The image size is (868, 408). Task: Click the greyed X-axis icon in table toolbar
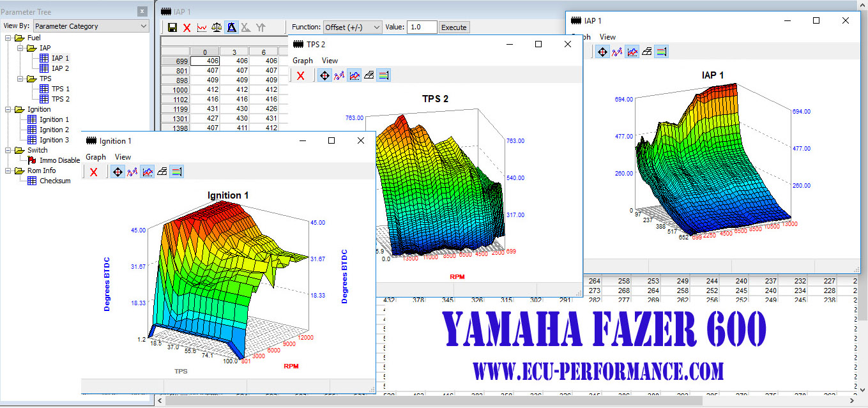pyautogui.click(x=246, y=27)
